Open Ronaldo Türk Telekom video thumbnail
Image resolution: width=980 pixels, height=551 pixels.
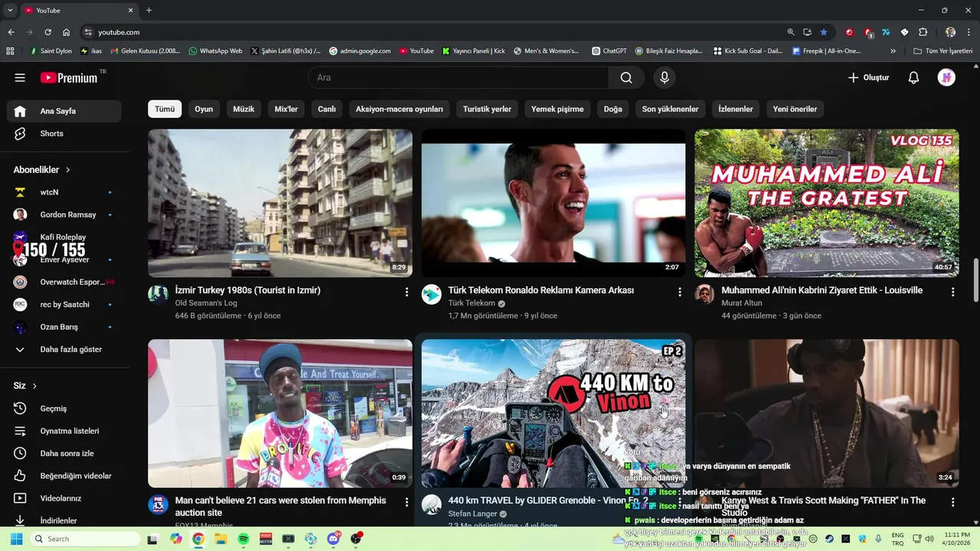(554, 203)
